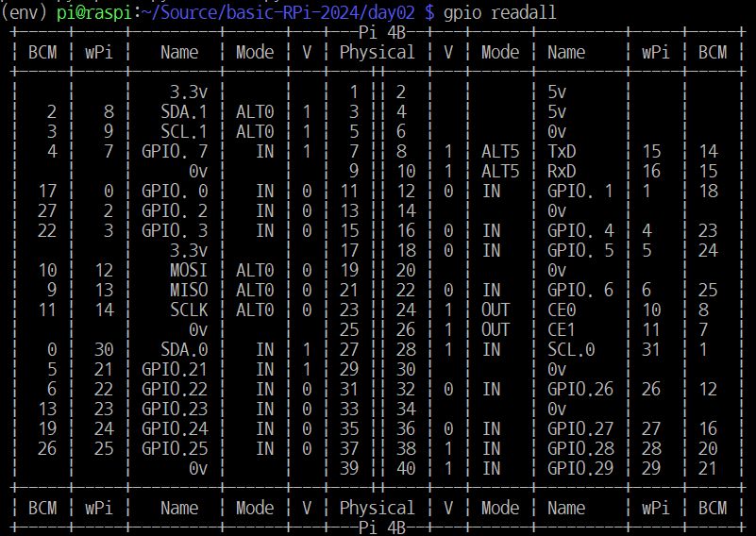Click the 'GPIO. 6' name cell
756x536 pixels.
[580, 290]
